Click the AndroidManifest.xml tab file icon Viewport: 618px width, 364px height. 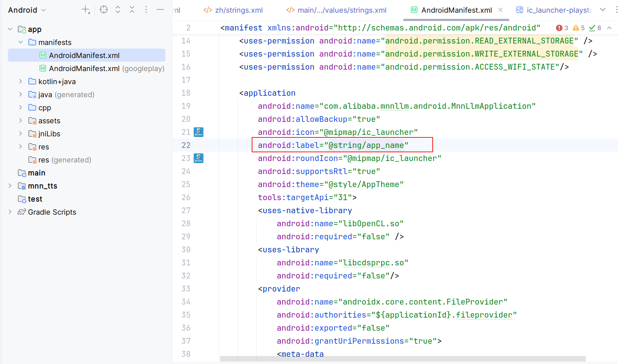414,10
